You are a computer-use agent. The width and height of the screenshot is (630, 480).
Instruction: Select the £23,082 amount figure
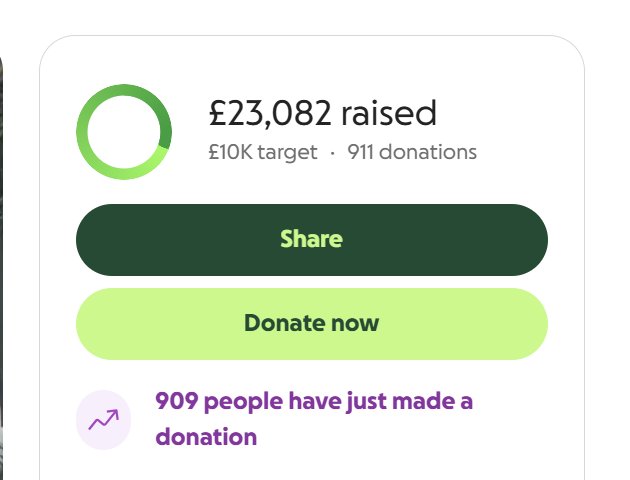pyautogui.click(x=269, y=114)
